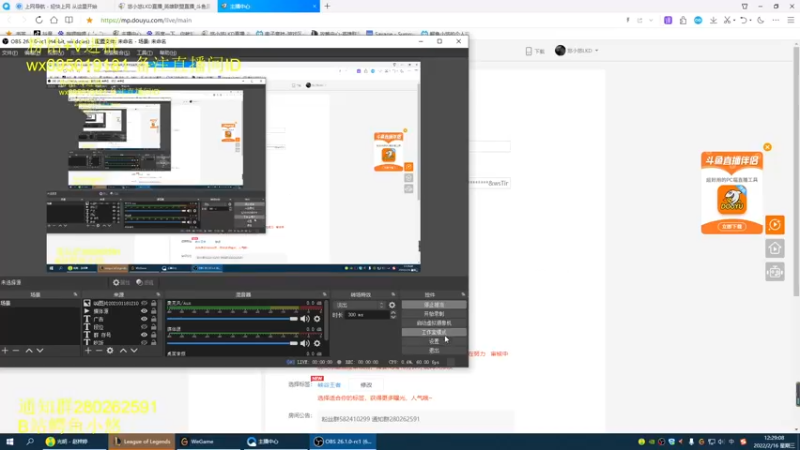Viewport: 800px width, 450px height.
Task: Open a new browser tab with plus
Action: (327, 6)
